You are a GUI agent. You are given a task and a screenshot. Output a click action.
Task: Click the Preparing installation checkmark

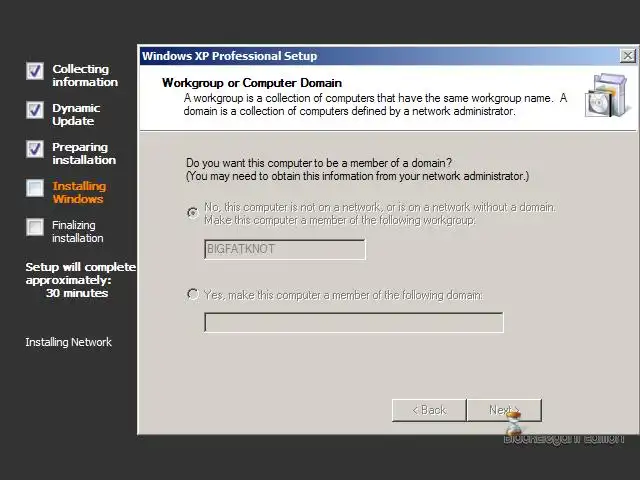click(35, 149)
